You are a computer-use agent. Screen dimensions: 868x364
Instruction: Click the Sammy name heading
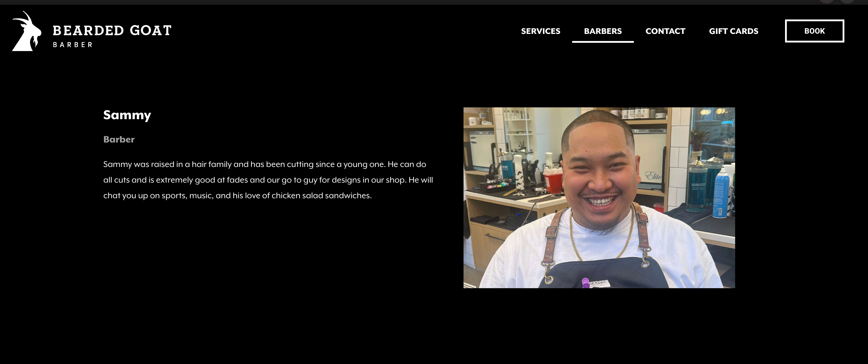point(127,115)
